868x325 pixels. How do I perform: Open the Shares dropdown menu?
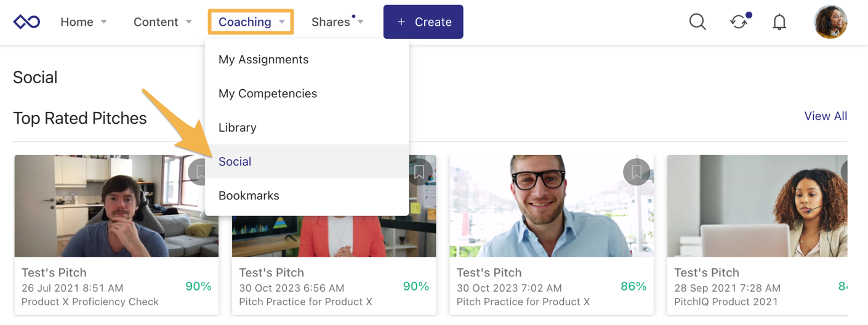[337, 22]
